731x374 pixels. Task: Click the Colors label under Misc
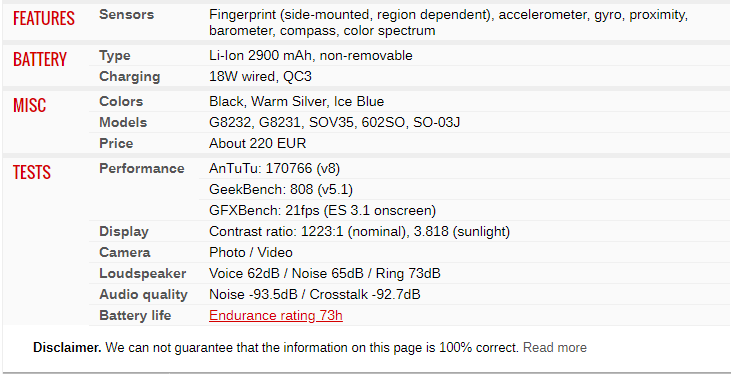[x=121, y=102]
